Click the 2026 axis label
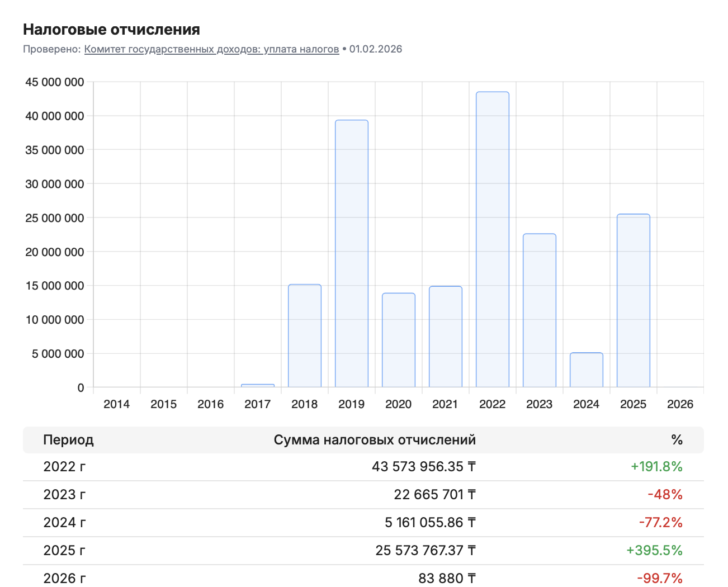The width and height of the screenshot is (728, 587). tap(680, 404)
